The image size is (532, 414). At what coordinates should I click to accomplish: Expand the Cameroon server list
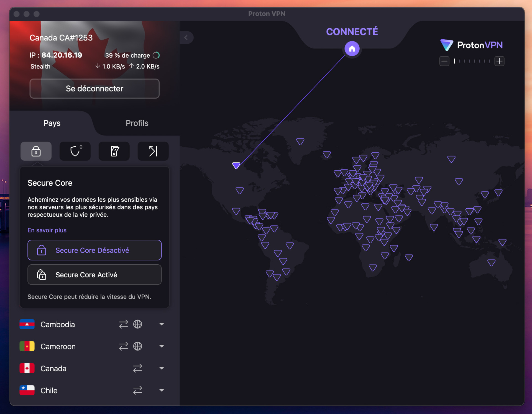tap(162, 346)
